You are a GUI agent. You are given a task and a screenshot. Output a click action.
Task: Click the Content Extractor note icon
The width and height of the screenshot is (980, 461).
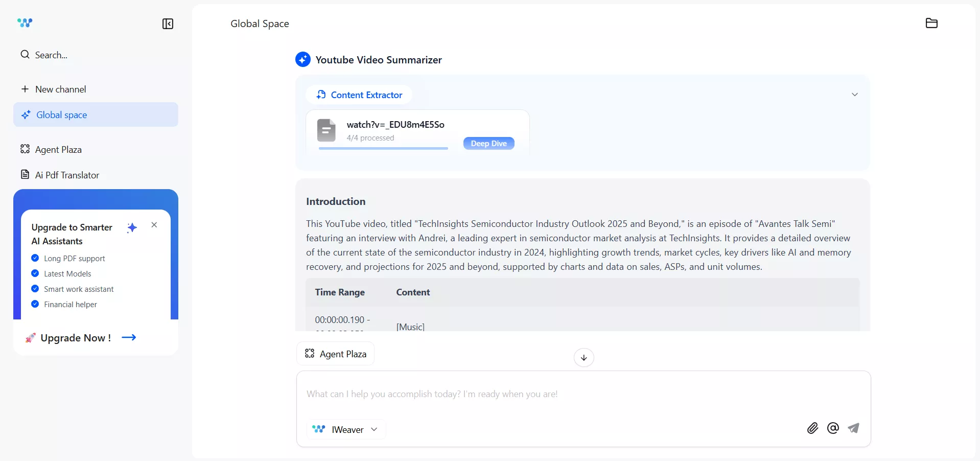[321, 95]
